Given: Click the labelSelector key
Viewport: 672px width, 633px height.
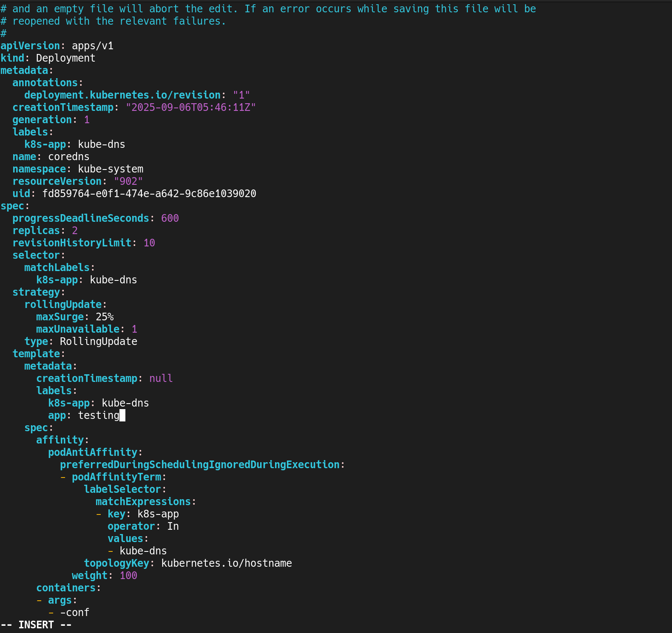Looking at the screenshot, I should click(122, 489).
